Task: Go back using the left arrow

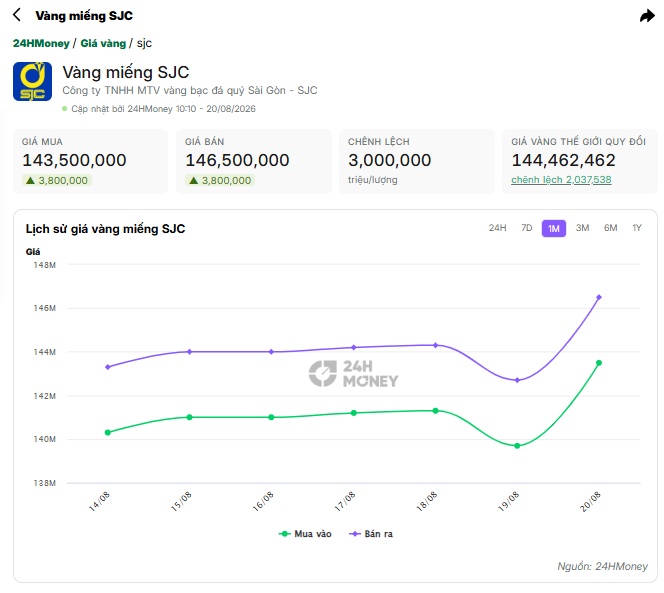Action: pyautogui.click(x=17, y=15)
